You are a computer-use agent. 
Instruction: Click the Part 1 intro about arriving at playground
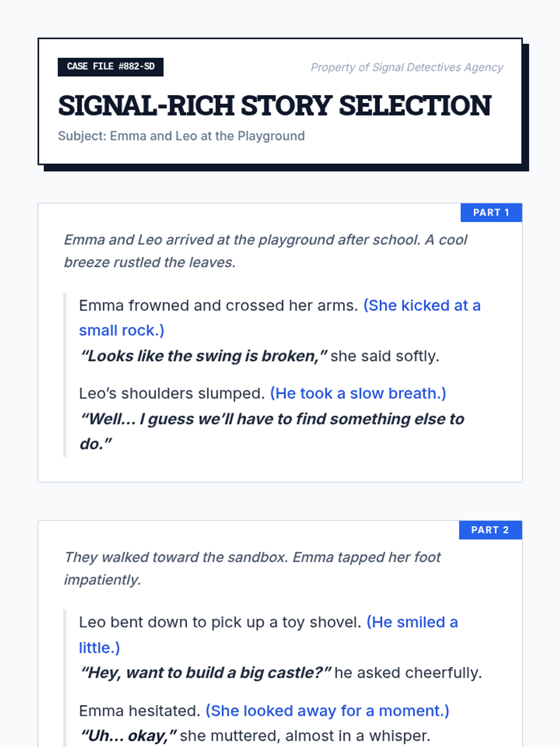266,251
